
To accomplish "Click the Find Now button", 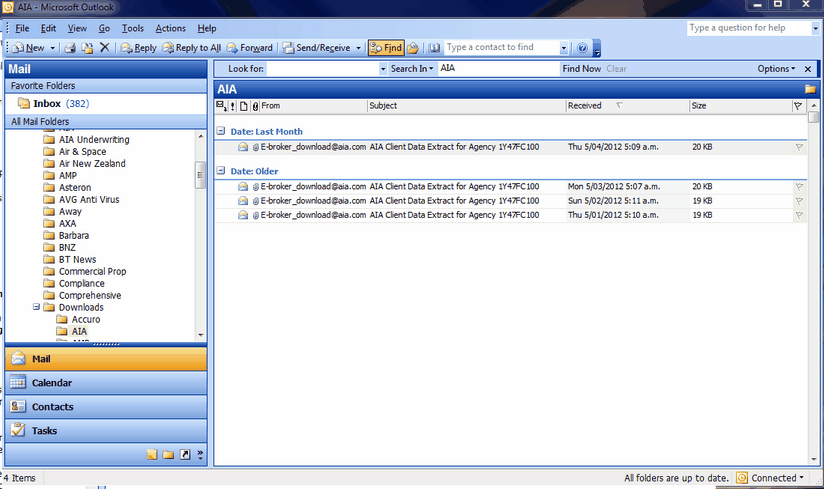I will click(581, 68).
